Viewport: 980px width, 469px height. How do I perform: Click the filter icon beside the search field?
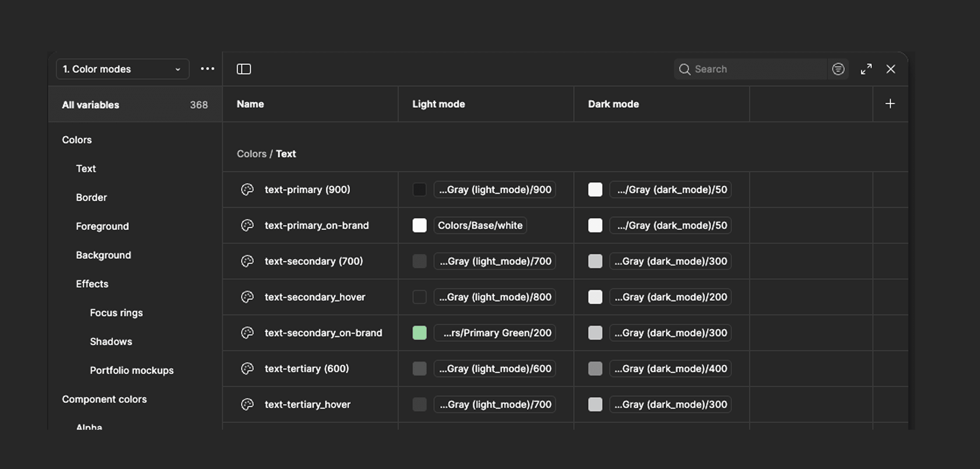click(x=838, y=69)
